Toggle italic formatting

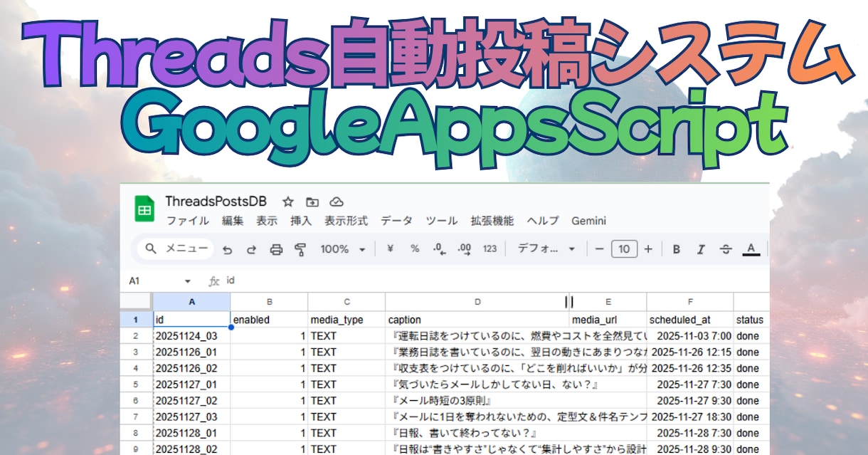pyautogui.click(x=701, y=249)
